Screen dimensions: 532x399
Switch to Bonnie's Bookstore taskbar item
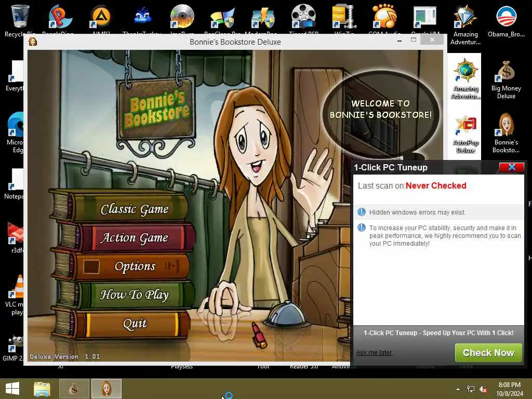click(106, 389)
